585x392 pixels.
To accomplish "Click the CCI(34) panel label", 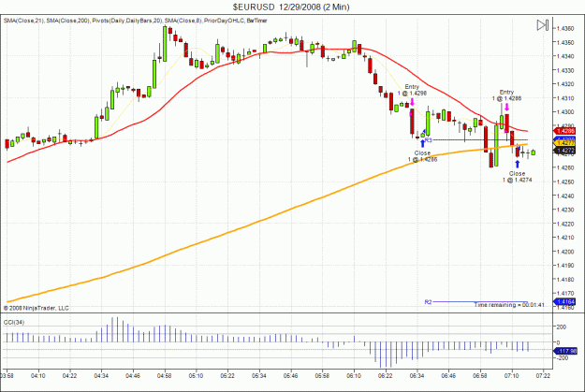I will 14,322.
